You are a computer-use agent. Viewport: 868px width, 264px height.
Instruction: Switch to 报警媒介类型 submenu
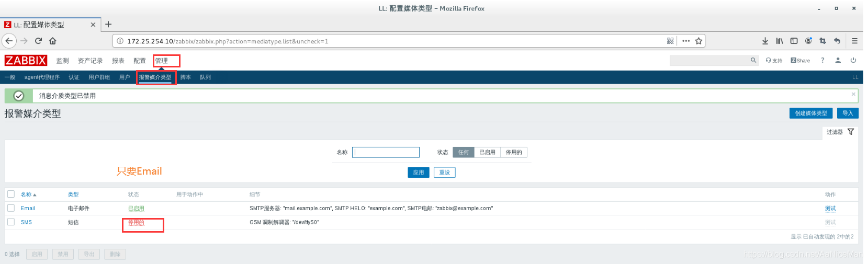(x=155, y=77)
